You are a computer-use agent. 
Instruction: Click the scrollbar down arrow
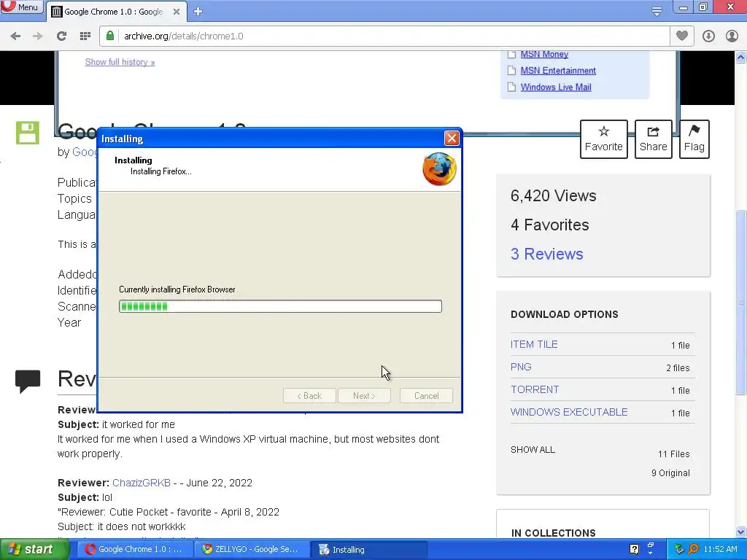pos(741,532)
